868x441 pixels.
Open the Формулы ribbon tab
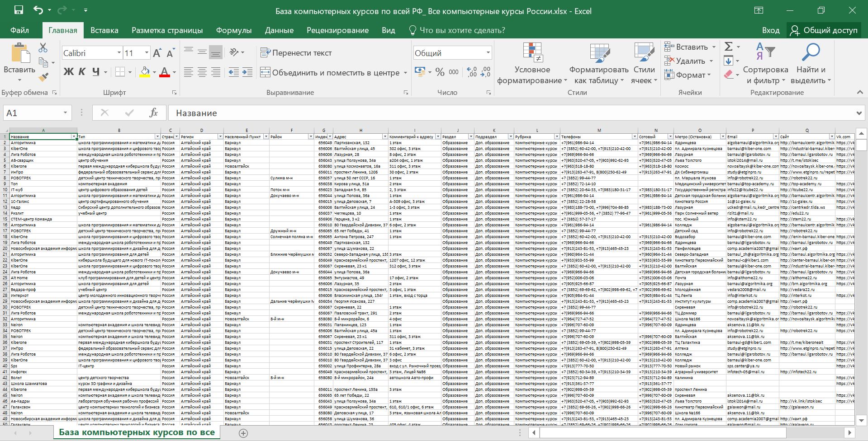233,30
